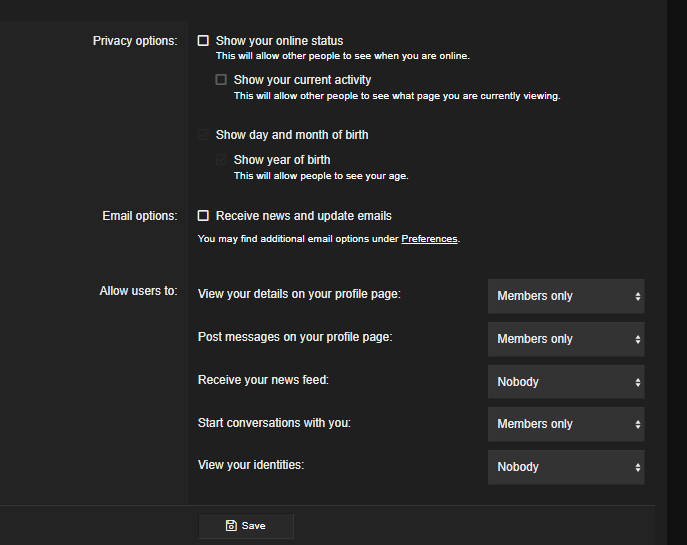687x545 pixels.
Task: Click the additional email options note text
Action: point(299,239)
